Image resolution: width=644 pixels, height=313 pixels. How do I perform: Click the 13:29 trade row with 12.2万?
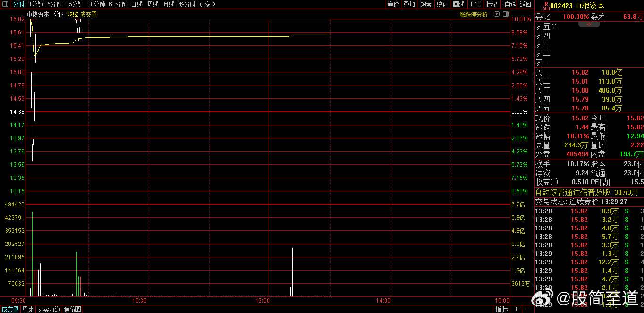click(x=589, y=262)
